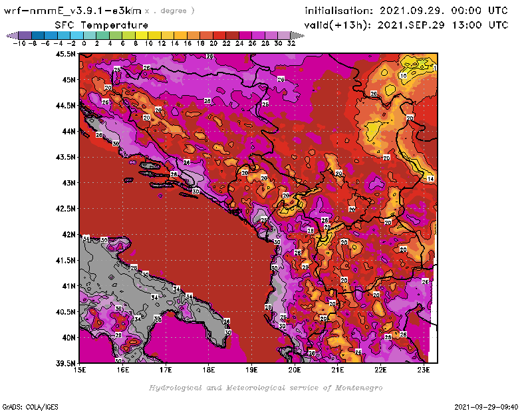Viewport: 532px width, 411px height.
Task: Select the SFC Temperature heading
Action: click(x=102, y=25)
